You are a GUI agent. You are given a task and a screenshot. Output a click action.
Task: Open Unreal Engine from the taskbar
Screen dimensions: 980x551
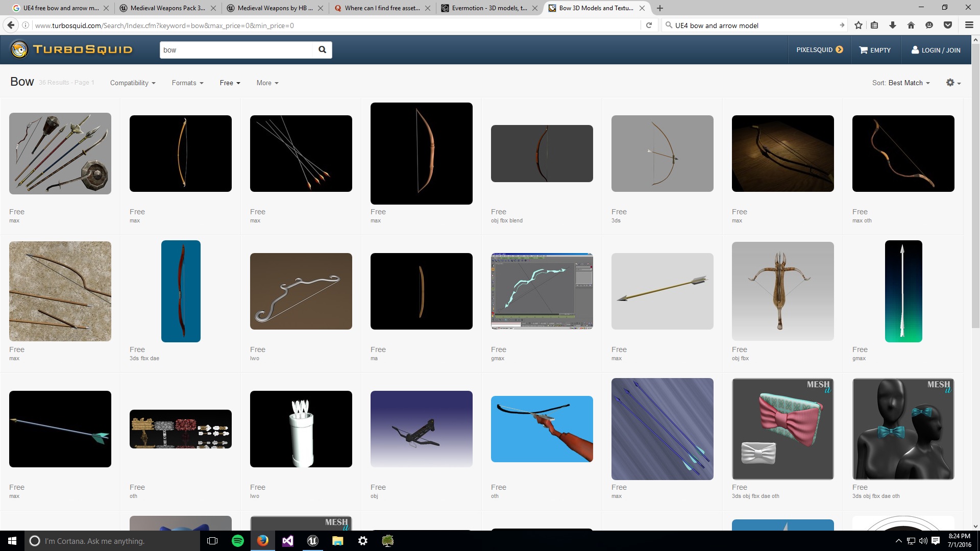coord(313,541)
